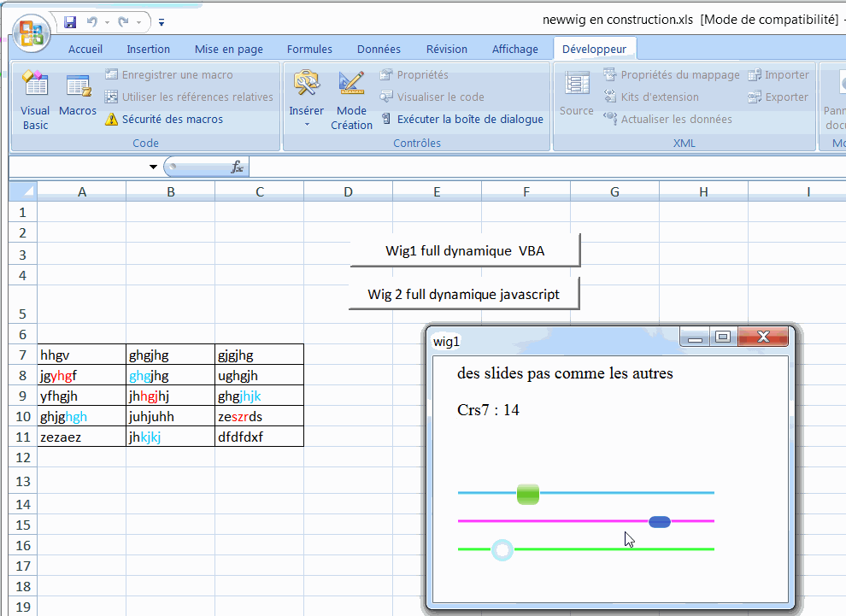Click Kits d'extension
Image resolution: width=846 pixels, height=616 pixels.
pyautogui.click(x=651, y=97)
